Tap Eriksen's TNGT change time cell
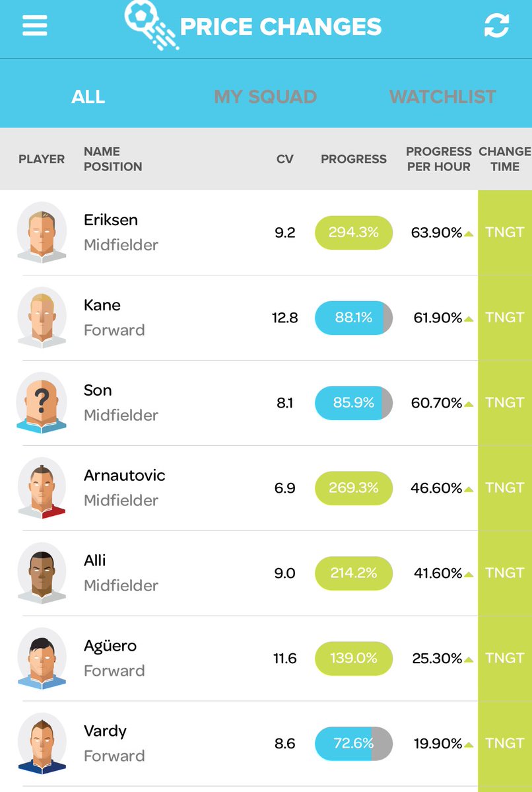The width and height of the screenshot is (532, 792). point(505,233)
